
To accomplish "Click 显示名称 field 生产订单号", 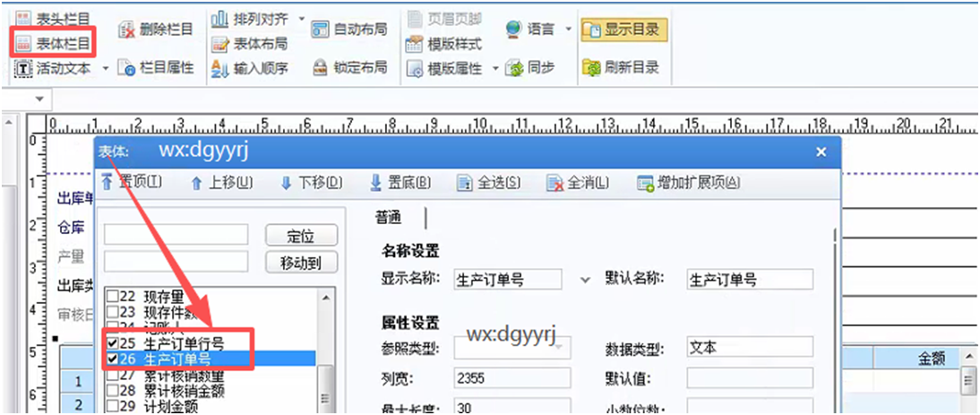I will pyautogui.click(x=508, y=280).
